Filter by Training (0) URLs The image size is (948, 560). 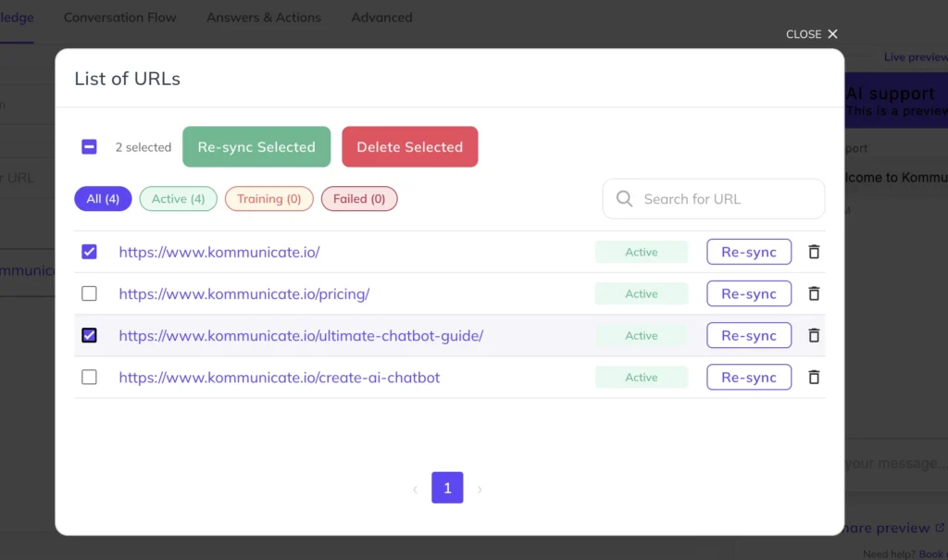[x=269, y=198]
